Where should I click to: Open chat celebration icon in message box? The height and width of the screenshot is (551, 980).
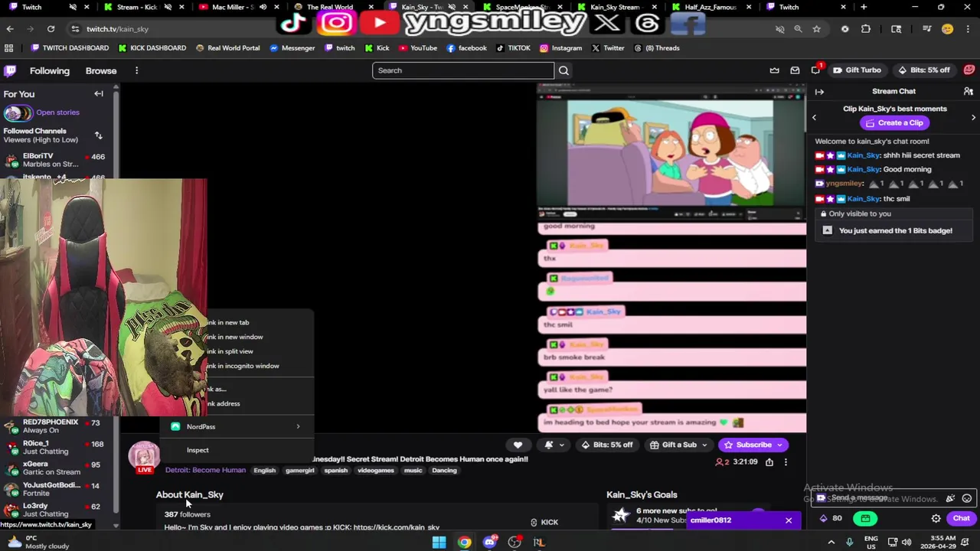coord(950,498)
